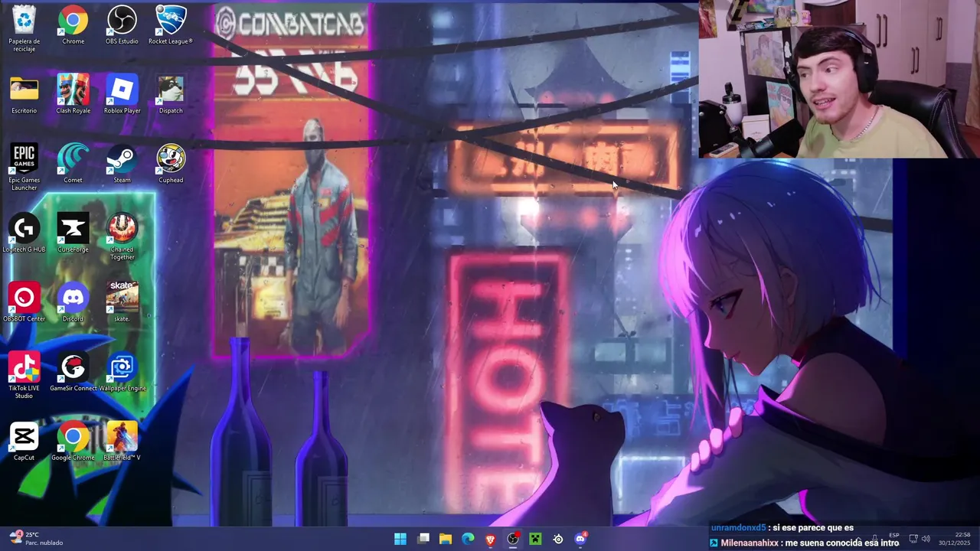Click the Chained Together game icon
This screenshot has width=980, height=551.
tap(122, 237)
